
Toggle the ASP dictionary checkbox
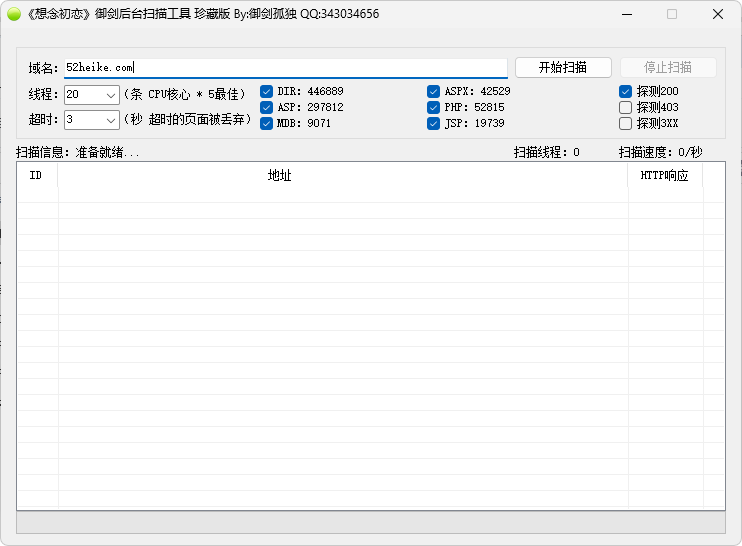pos(266,107)
